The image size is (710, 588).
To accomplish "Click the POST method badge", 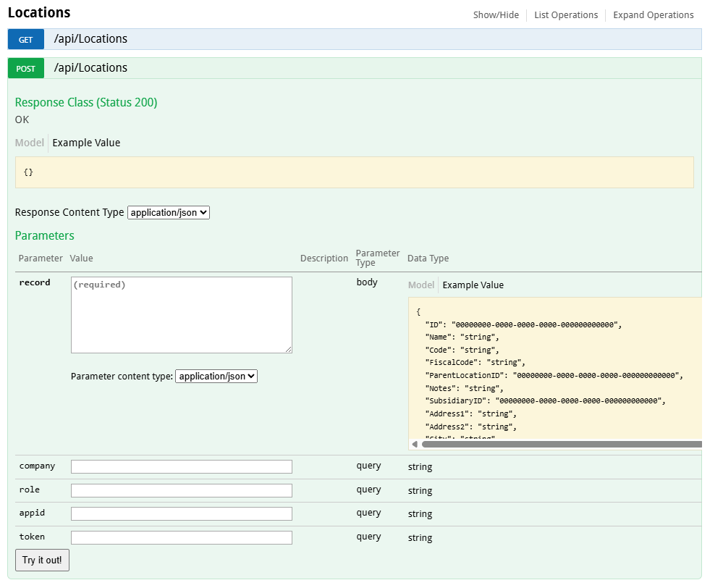I will 26,69.
